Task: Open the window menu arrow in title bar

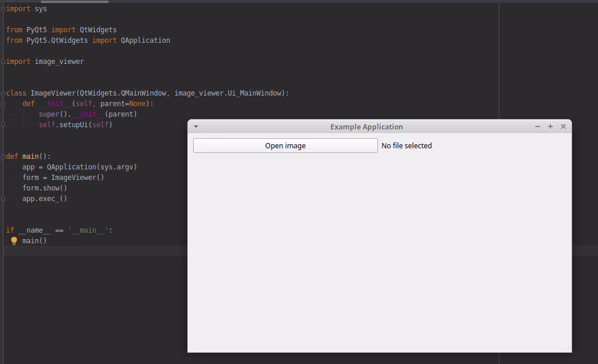Action: click(x=196, y=127)
